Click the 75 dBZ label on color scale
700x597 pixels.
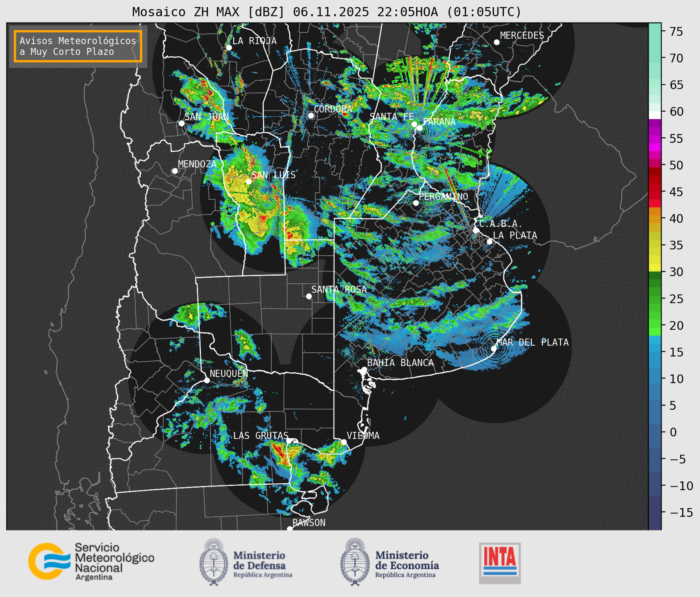tap(676, 32)
